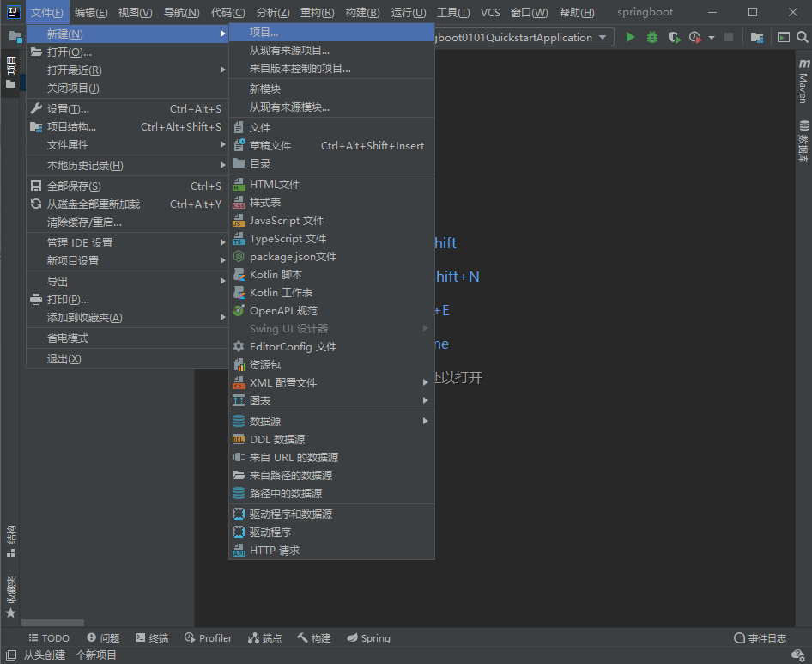Expand the 文件属性 submenu
The image size is (812, 664).
click(127, 145)
